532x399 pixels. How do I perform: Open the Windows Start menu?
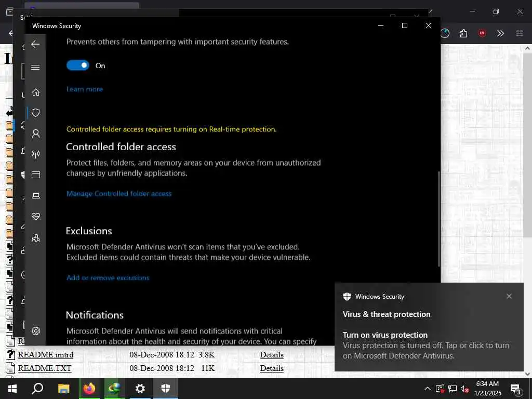click(x=12, y=389)
